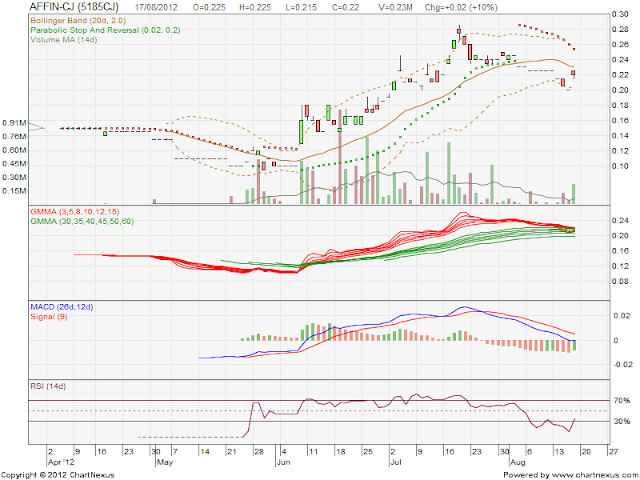This screenshot has width=640, height=480.
Task: Click the 0.08 GMMA axis label
Action: tap(620, 281)
